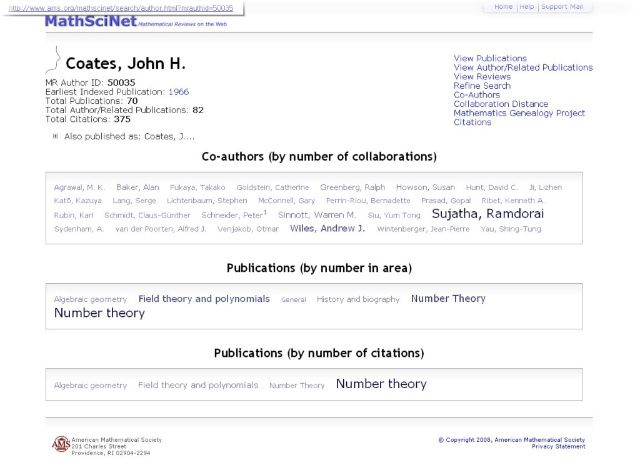Click the AMS logo in footer

point(61,444)
